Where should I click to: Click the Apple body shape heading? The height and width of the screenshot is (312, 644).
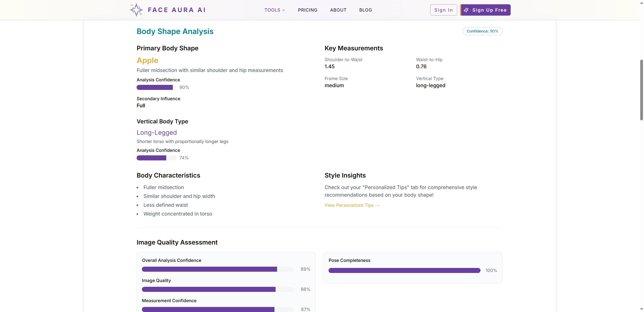point(147,60)
